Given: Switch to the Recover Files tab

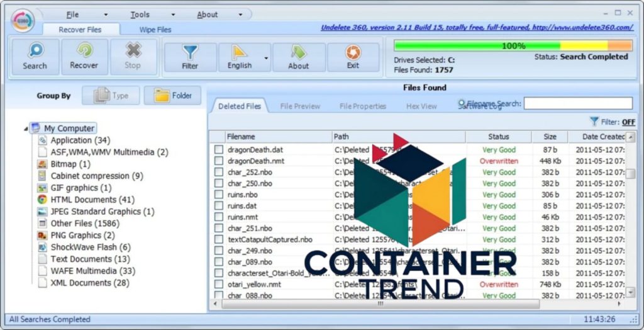Looking at the screenshot, I should click(80, 30).
